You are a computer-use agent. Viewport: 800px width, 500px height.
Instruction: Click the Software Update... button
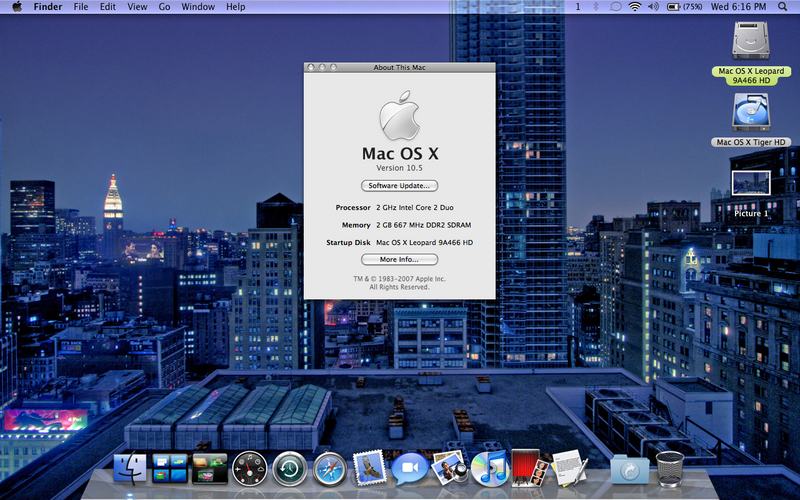[x=399, y=186]
